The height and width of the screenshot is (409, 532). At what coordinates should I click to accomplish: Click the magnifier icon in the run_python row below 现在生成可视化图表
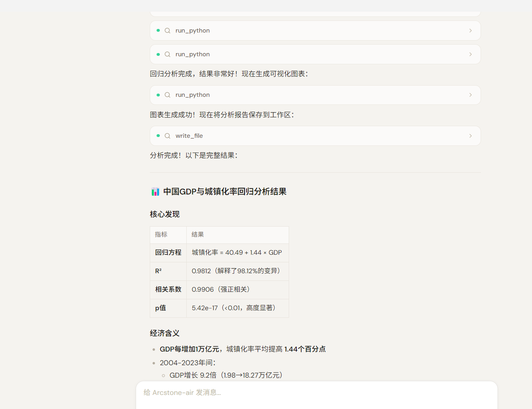[167, 95]
